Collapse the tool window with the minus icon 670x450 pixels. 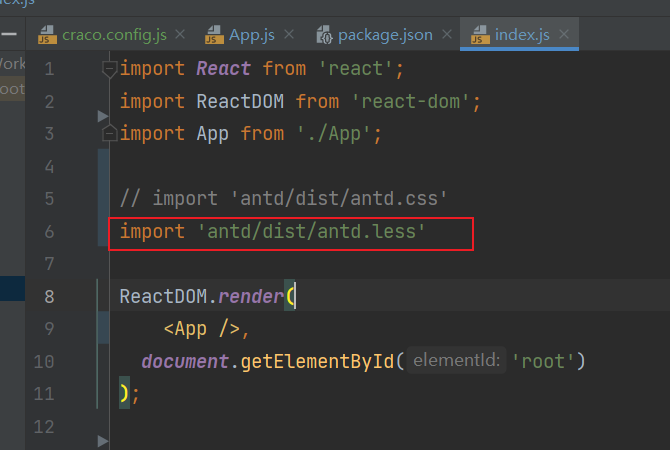(9, 34)
